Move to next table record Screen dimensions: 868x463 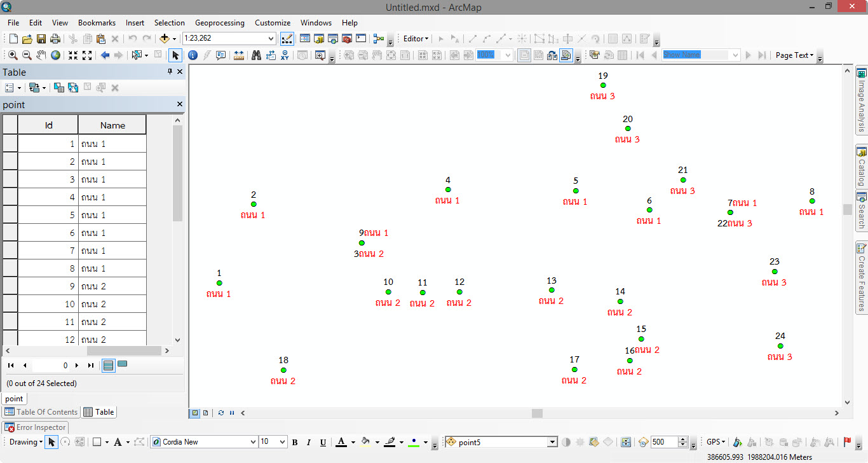point(77,366)
